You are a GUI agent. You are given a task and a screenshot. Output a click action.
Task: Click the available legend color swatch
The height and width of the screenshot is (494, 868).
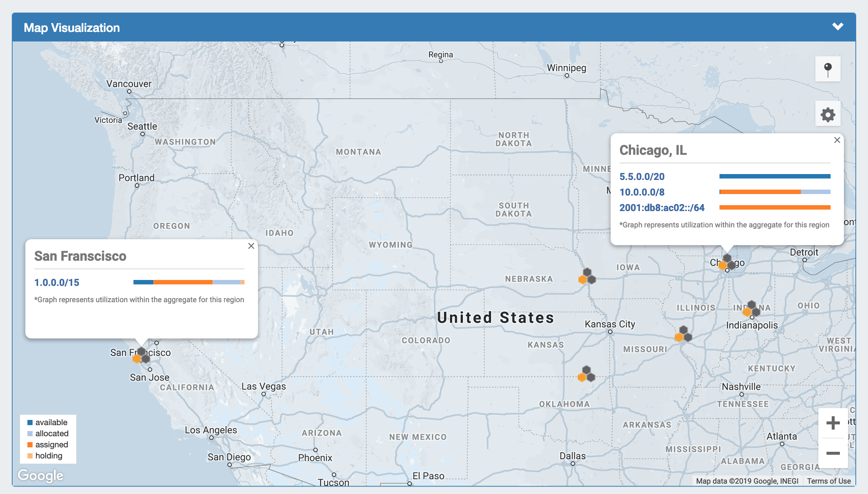30,423
